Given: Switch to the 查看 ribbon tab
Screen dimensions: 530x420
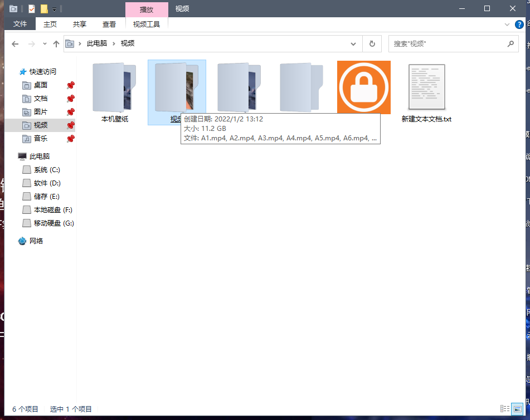Looking at the screenshot, I should pos(109,24).
